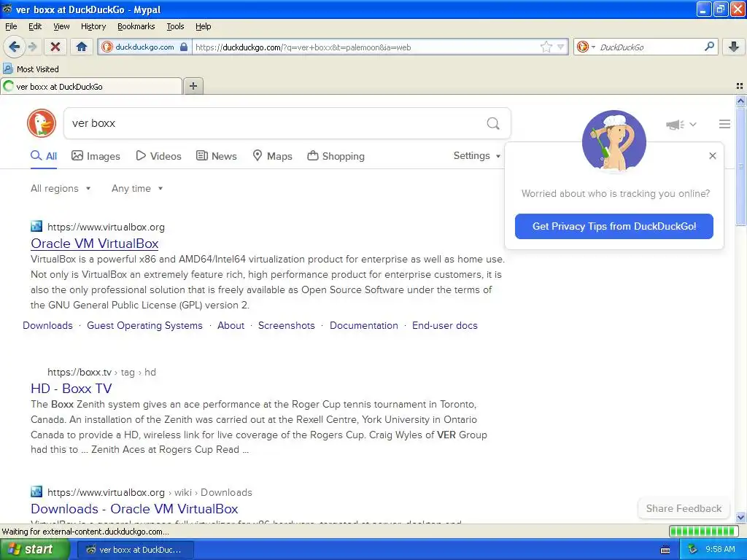Click the green page loading progress bar

(703, 531)
